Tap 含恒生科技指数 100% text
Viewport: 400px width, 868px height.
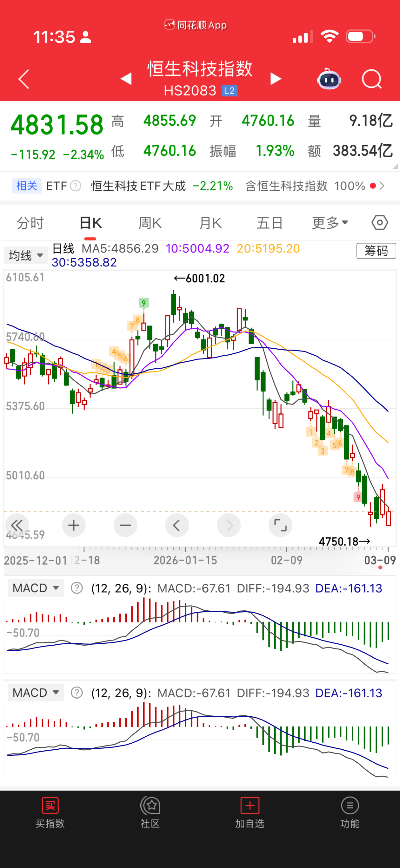pyautogui.click(x=305, y=186)
